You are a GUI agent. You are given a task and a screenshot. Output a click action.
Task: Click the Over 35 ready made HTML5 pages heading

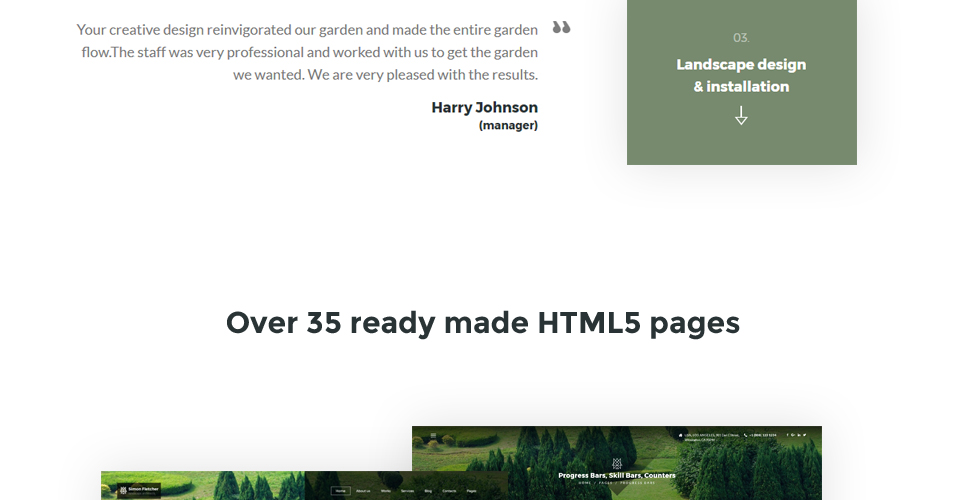pyautogui.click(x=482, y=323)
